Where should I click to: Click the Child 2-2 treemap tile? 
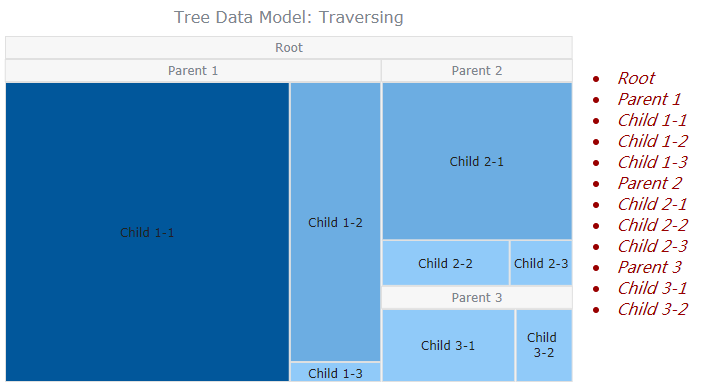coord(445,263)
